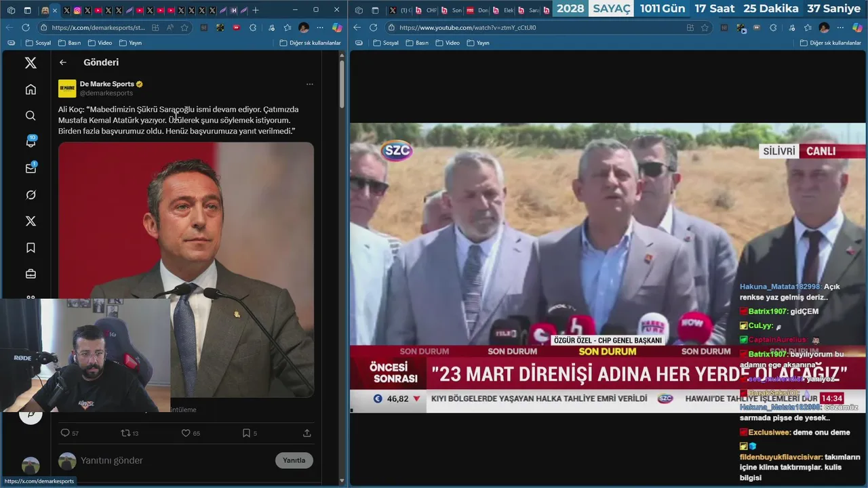Reload page in YouTube browser window
Viewport: 868px width, 488px height.
pos(374,28)
